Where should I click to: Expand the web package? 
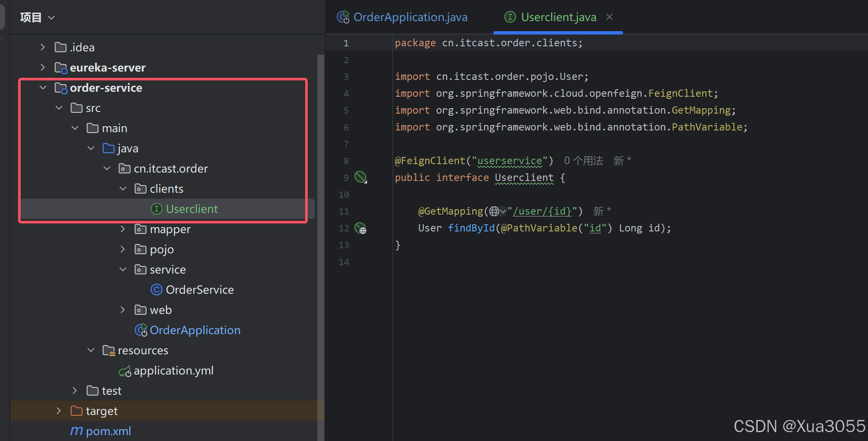[x=123, y=310]
